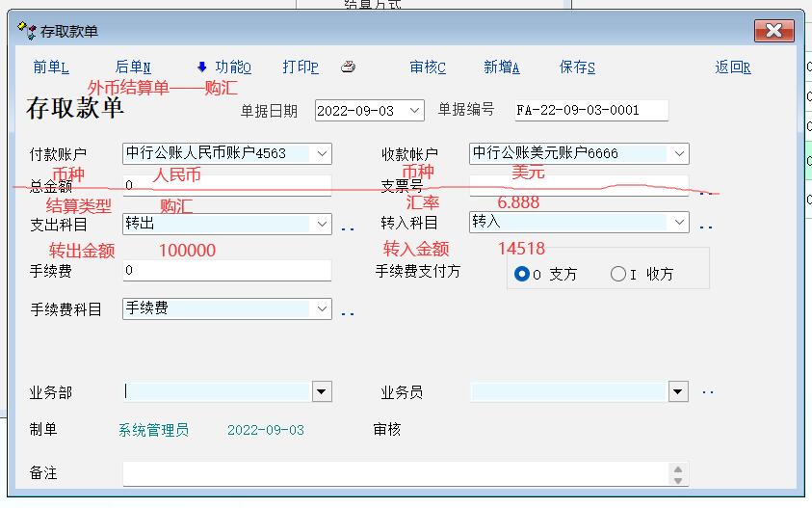Click the 手续费 amount input field
The width and height of the screenshot is (812, 508).
pos(226,271)
